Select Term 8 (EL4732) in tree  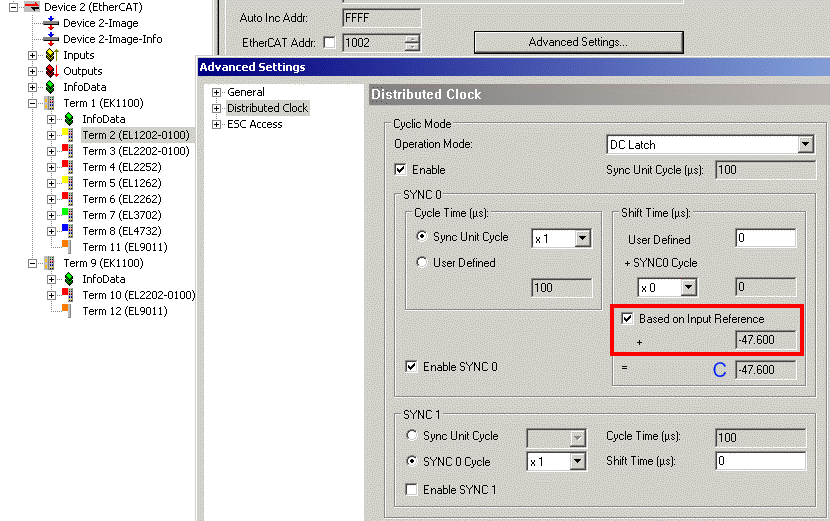[122, 231]
